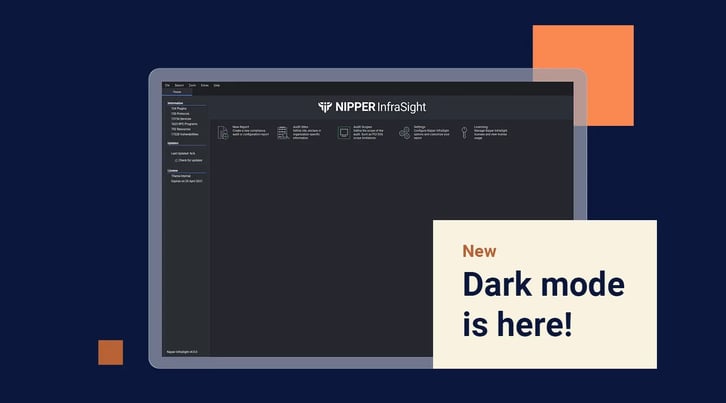The height and width of the screenshot is (403, 726).
Task: Select the Resources count row
Action: tap(181, 129)
